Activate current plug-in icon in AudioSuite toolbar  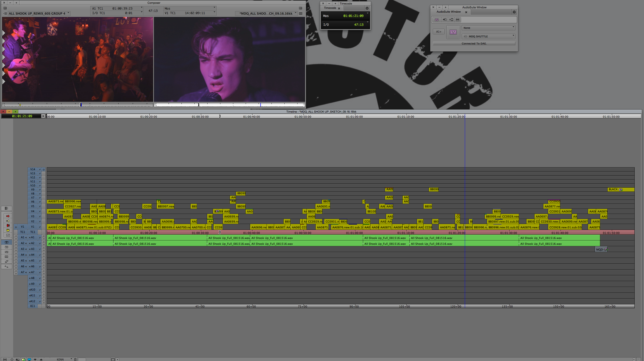[x=437, y=20]
